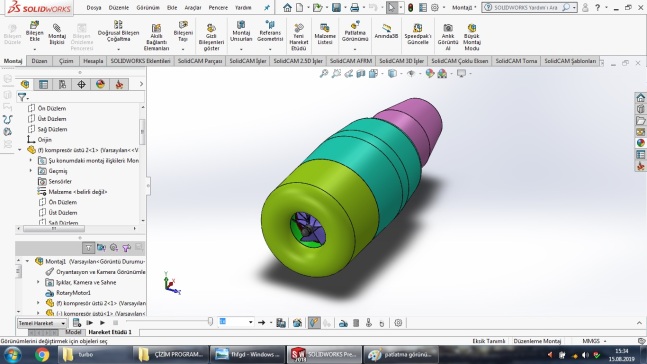Viewport: 647px width, 364px height.
Task: Click Bileşen Ekle (insert component) tool
Action: 35,32
